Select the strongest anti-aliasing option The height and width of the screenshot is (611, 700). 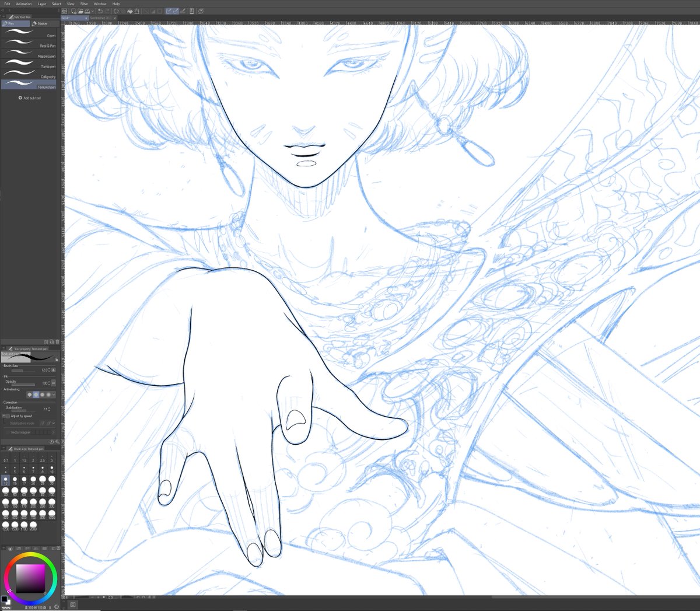[48, 394]
